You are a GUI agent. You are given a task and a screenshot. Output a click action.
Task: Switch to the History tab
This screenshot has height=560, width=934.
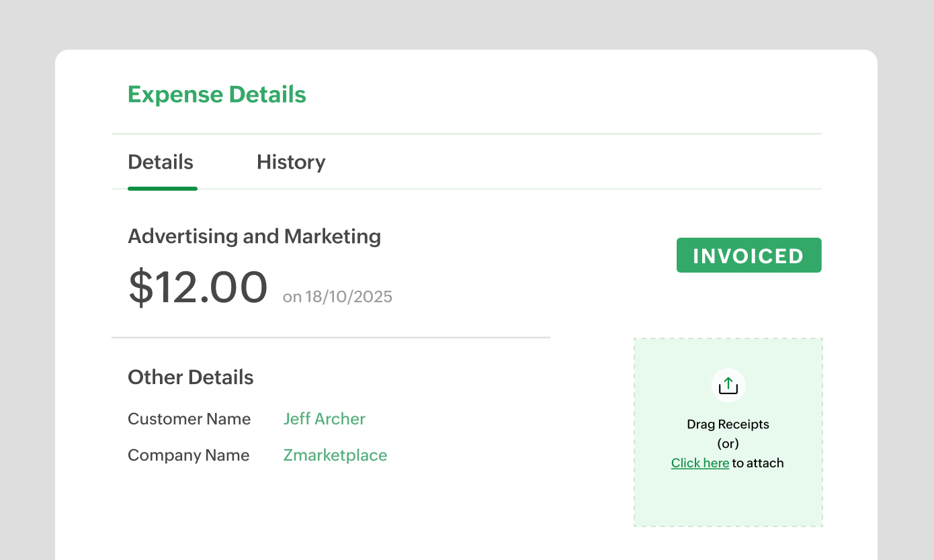point(290,162)
